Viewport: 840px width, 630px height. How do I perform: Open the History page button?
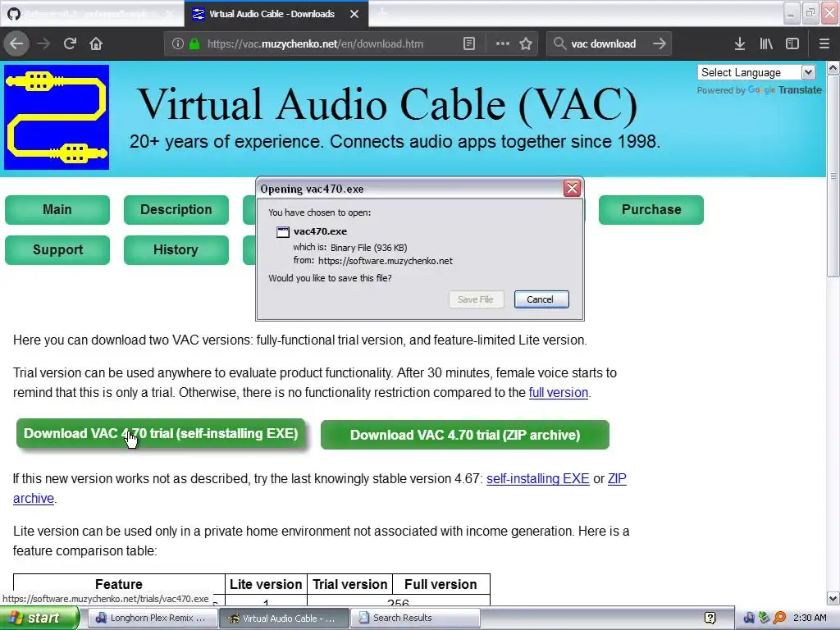[x=176, y=249]
